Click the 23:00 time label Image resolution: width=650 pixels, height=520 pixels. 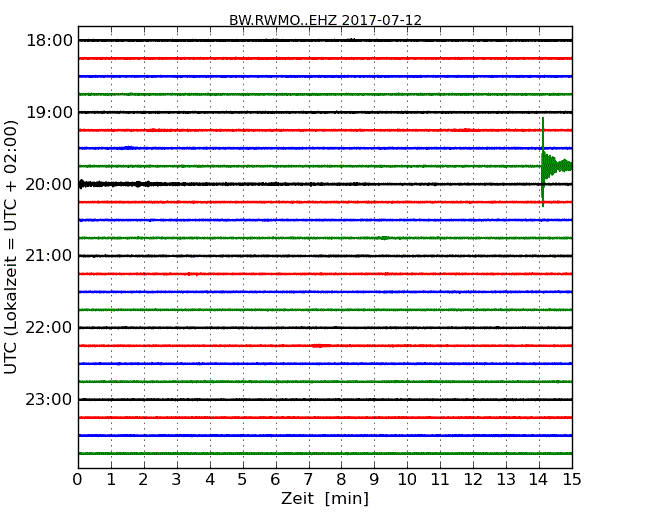[x=49, y=399]
